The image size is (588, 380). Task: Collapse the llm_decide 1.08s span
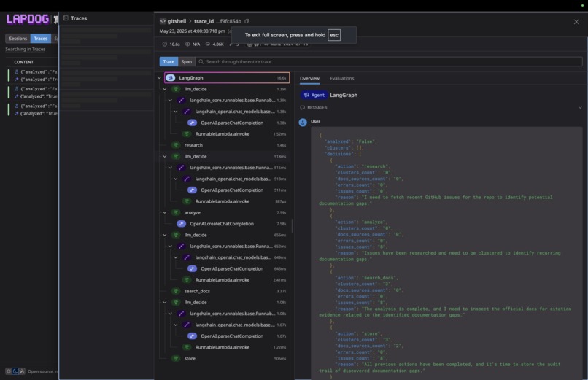pyautogui.click(x=165, y=303)
